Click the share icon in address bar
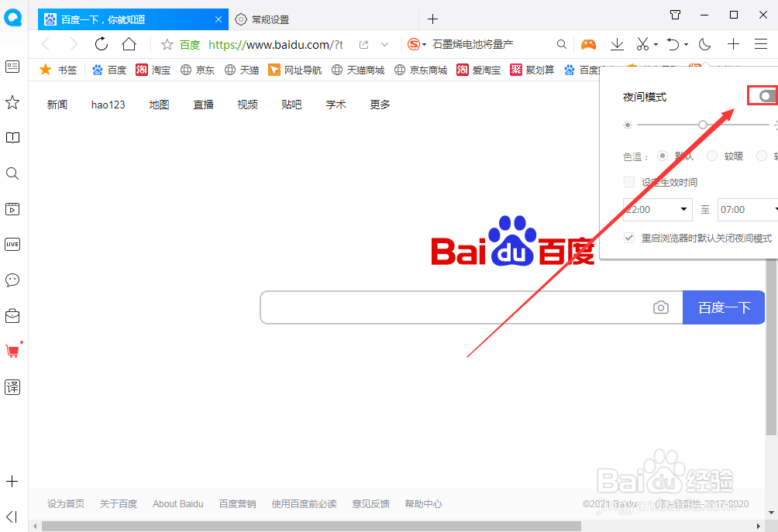The height and width of the screenshot is (532, 778). (x=363, y=45)
